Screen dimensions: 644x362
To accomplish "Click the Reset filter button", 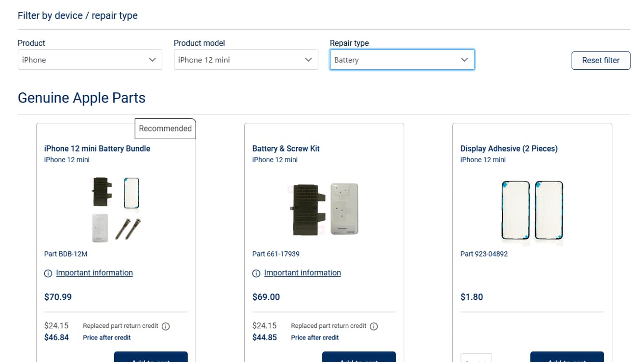I will point(601,60).
